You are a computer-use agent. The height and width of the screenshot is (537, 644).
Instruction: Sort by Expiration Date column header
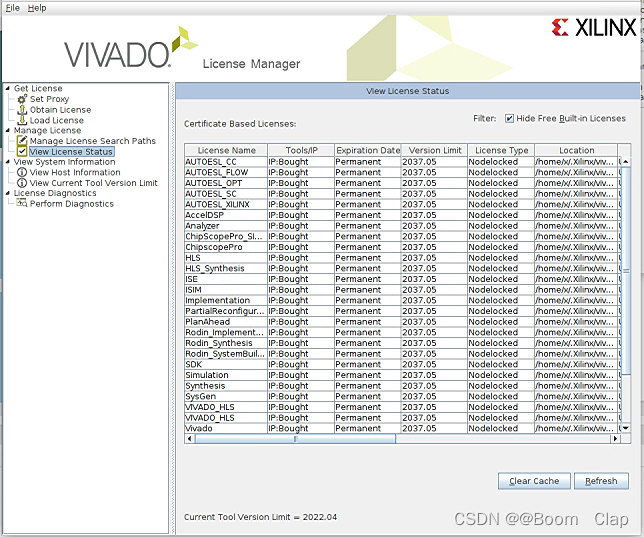(x=368, y=150)
